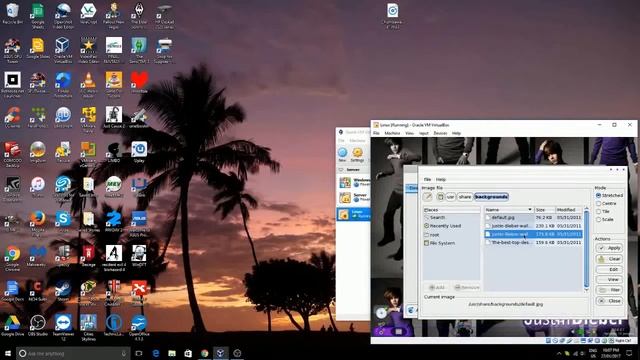Click the Clear button
Image resolution: width=640 pixels, height=360 pixels.
pyautogui.click(x=609, y=259)
